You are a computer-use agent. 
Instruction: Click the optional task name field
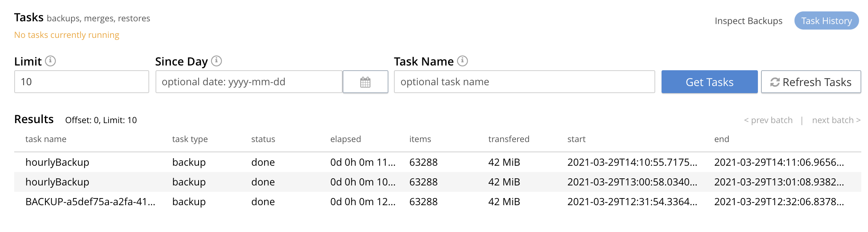pos(524,82)
